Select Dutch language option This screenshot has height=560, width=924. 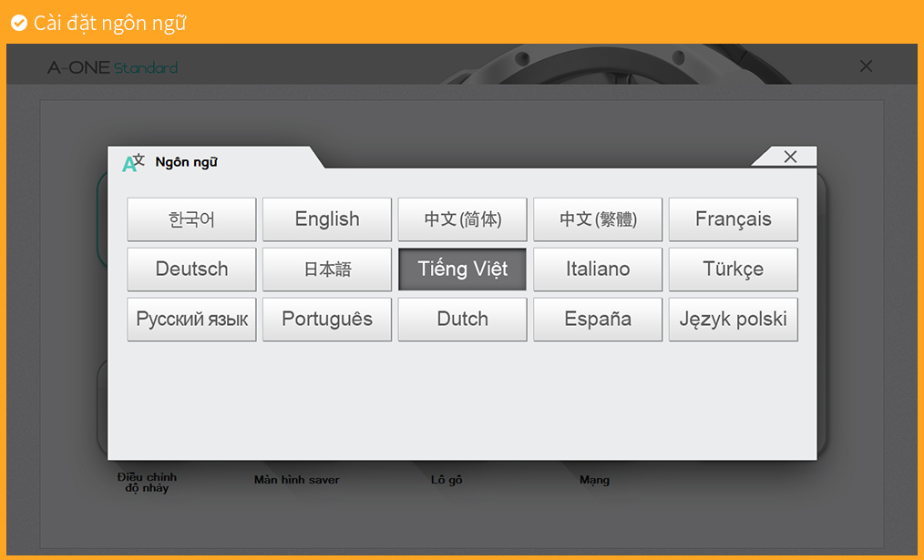[462, 320]
